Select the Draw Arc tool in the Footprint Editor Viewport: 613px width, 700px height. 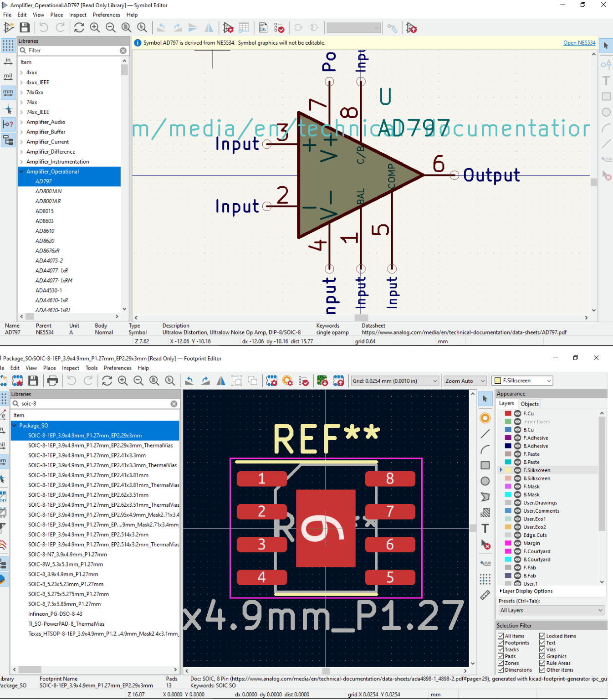click(485, 450)
